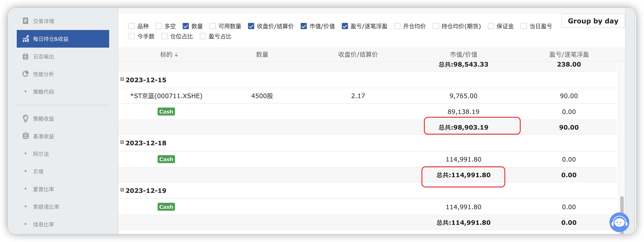Sort the table by 标的 column arrows
Viewport: 644px width, 242px height.
click(x=176, y=55)
